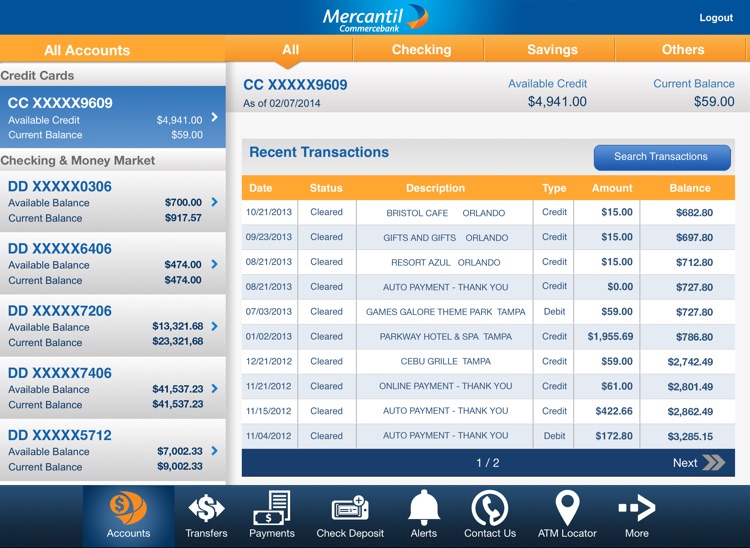This screenshot has width=750, height=548.
Task: Select the All Accounts header tab
Action: [87, 50]
